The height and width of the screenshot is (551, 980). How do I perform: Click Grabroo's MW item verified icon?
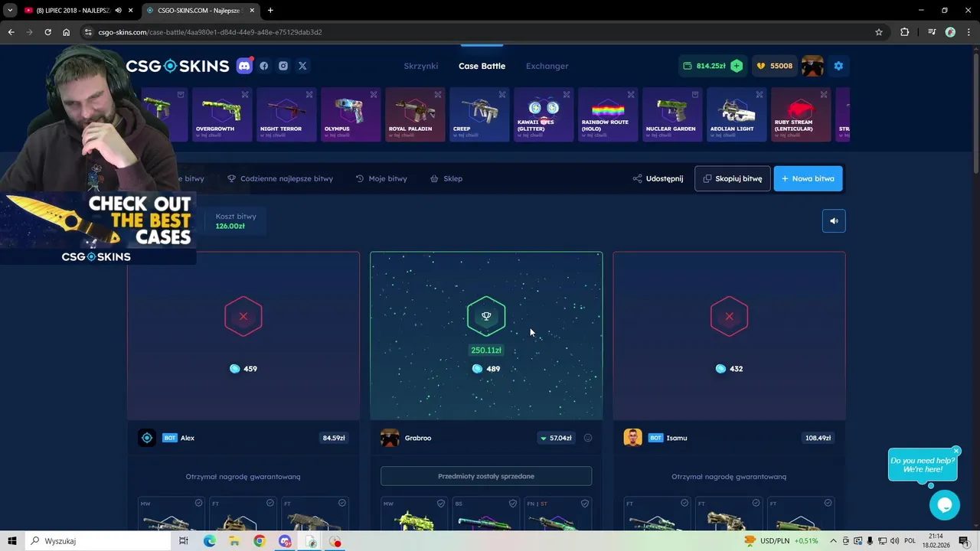441,504
